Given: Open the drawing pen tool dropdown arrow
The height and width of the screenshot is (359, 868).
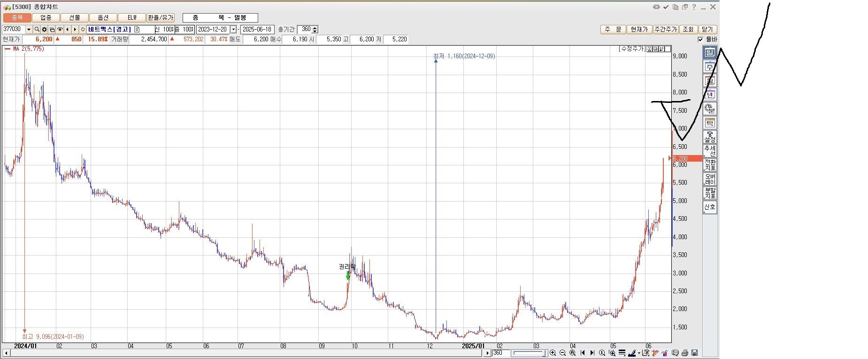Looking at the screenshot, I should [x=639, y=353].
